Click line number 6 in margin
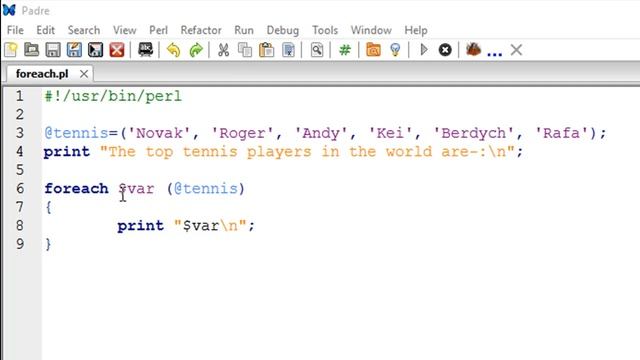 click(x=20, y=189)
